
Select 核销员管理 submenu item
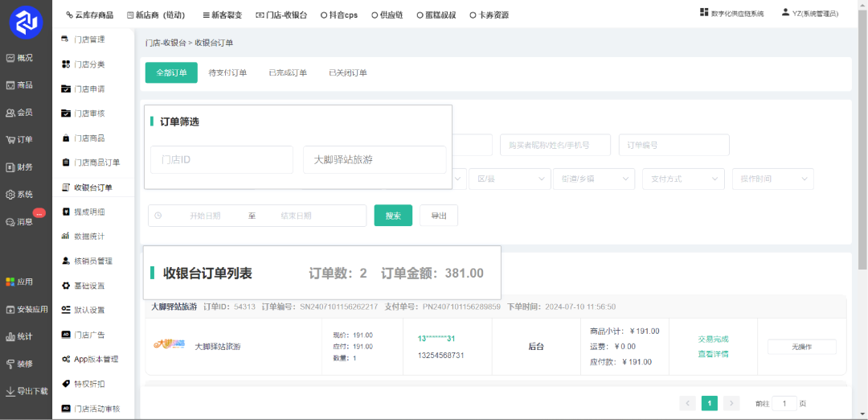coord(92,261)
